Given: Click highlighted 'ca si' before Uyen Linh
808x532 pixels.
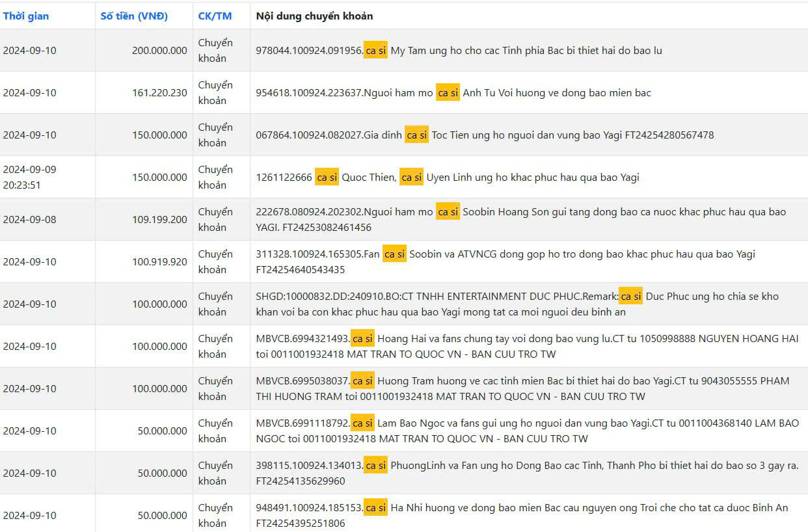Looking at the screenshot, I should coord(411,177).
